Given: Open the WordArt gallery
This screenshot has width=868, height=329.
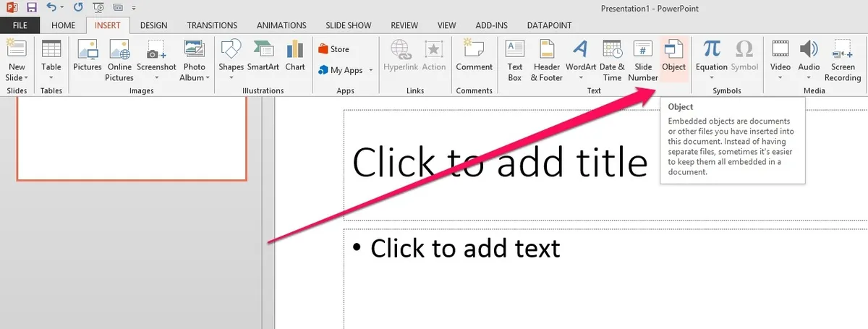Looking at the screenshot, I should coord(581,60).
